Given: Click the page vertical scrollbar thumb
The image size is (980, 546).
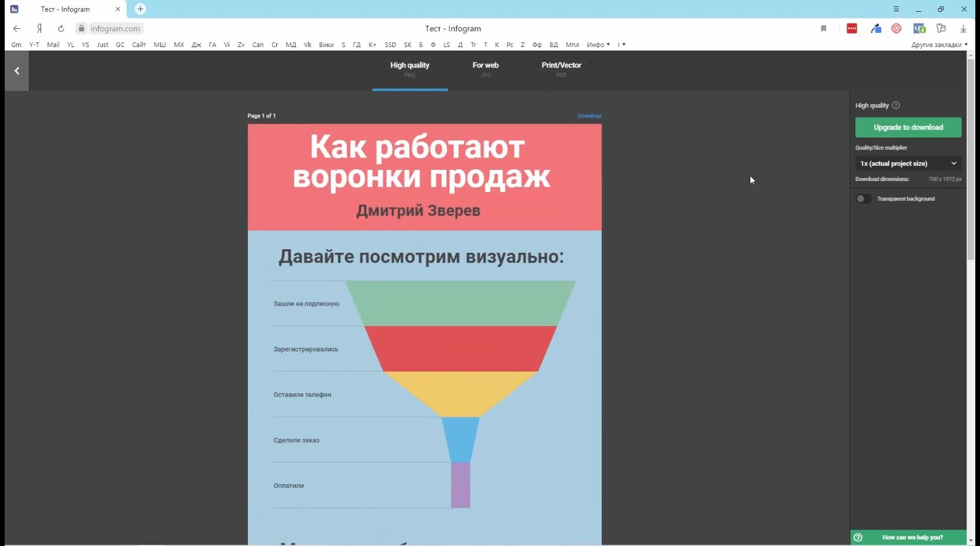Looking at the screenshot, I should [971, 159].
